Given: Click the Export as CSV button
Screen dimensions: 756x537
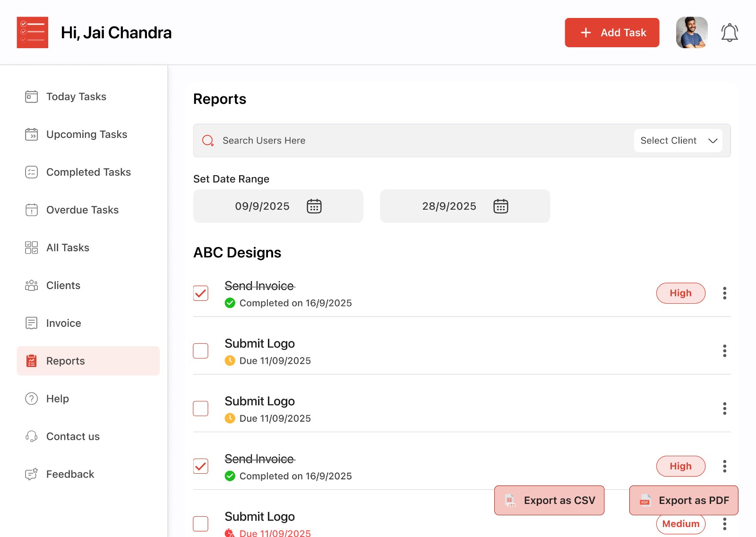Looking at the screenshot, I should point(549,500).
